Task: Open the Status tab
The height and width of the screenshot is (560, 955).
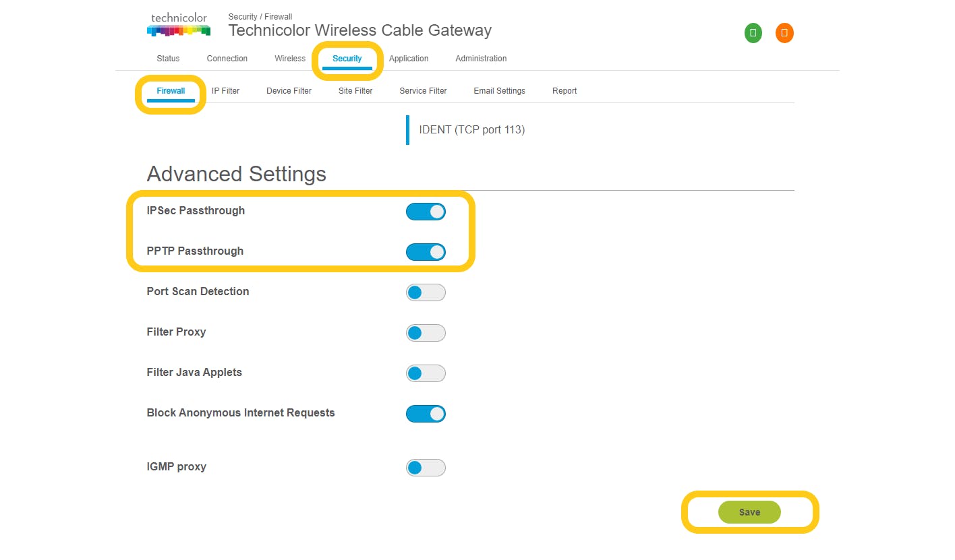Action: (168, 59)
